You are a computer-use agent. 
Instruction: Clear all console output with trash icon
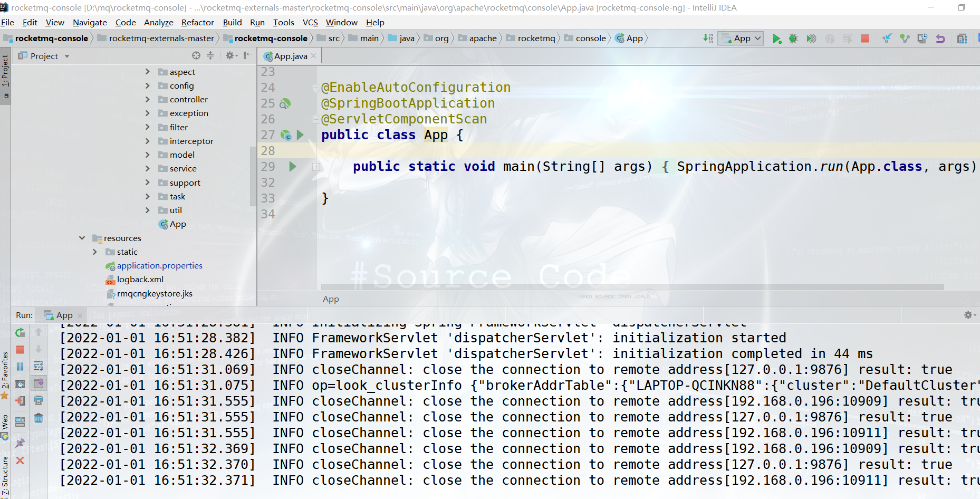tap(39, 418)
